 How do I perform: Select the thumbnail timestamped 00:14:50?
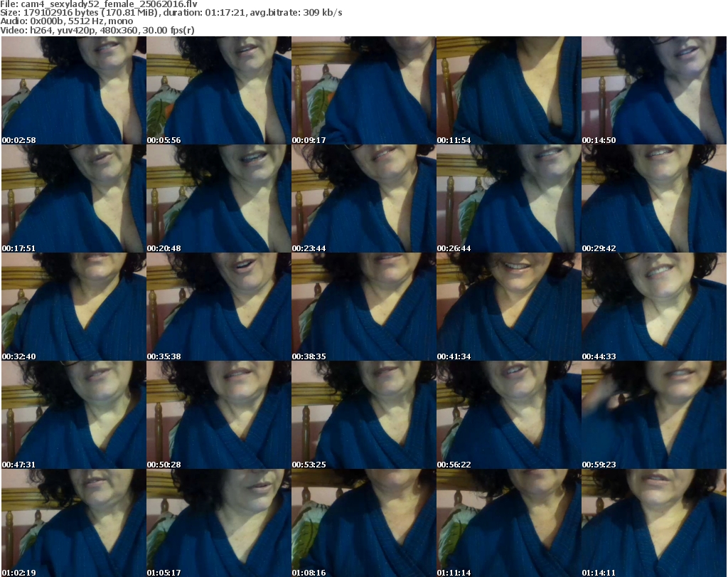pyautogui.click(x=654, y=90)
